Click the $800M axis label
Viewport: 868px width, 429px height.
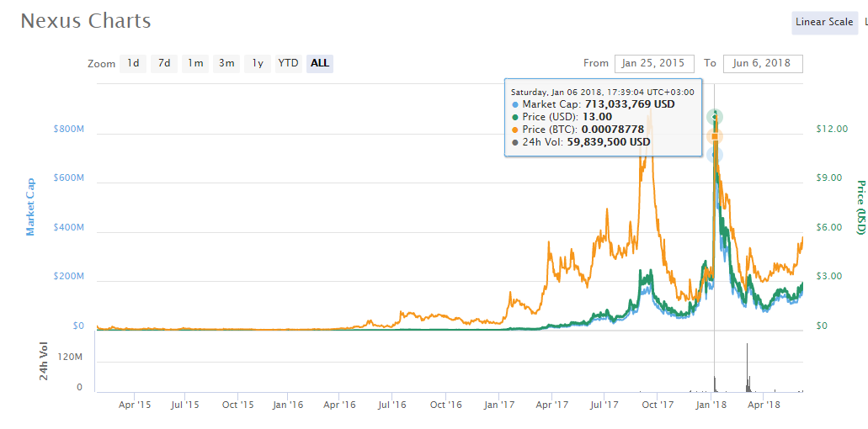point(69,129)
